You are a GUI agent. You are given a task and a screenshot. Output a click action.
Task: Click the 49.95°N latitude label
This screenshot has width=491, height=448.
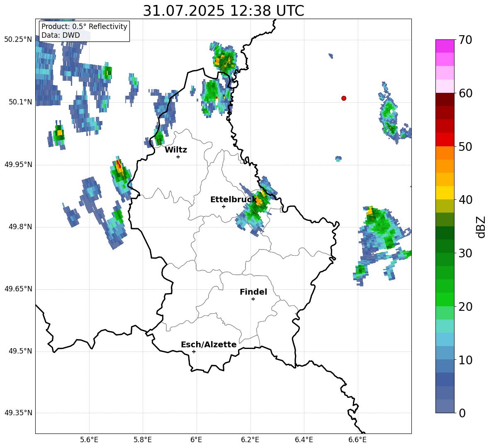pos(18,165)
